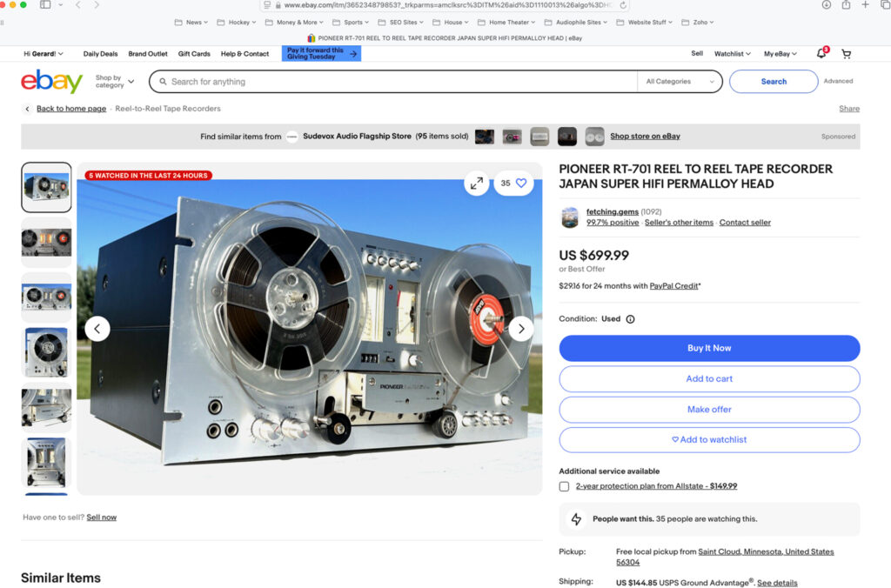Open the Safari share icon
This screenshot has height=588, width=891.
[x=846, y=5]
